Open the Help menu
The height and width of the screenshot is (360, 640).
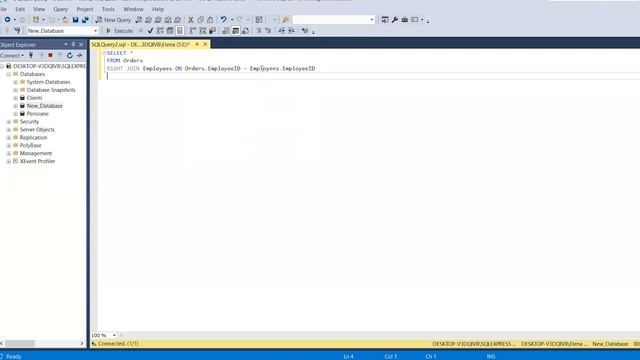click(x=158, y=9)
